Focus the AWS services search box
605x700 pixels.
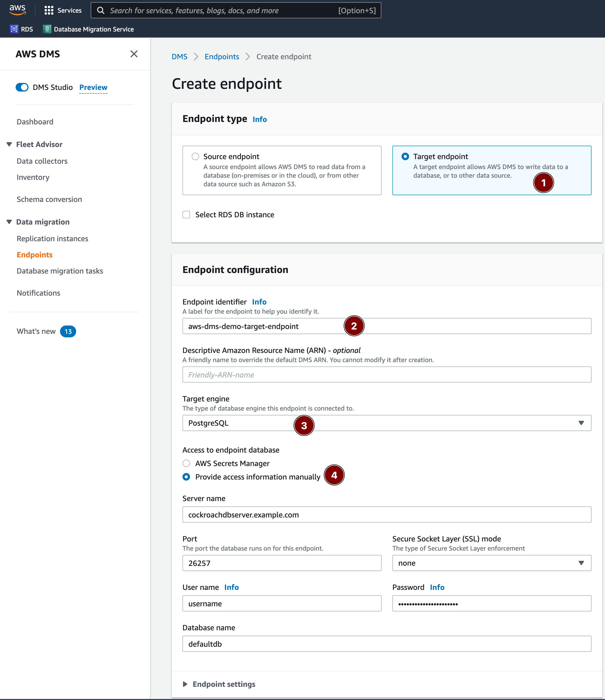tap(236, 10)
